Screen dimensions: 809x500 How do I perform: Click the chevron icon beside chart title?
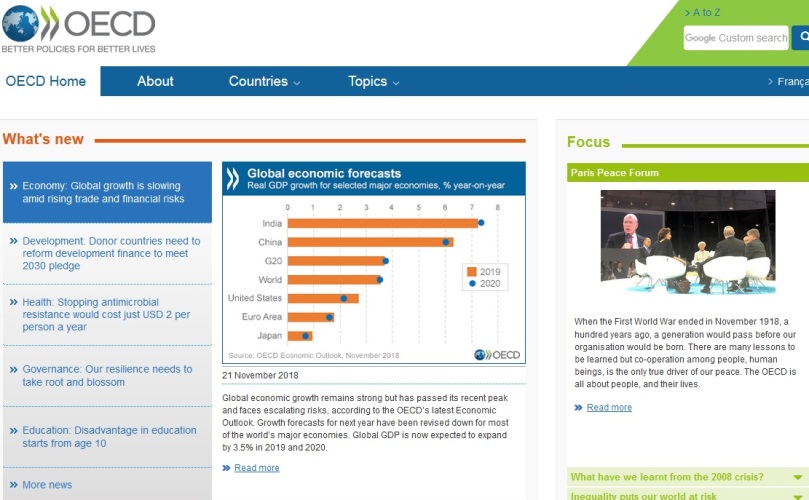point(233,178)
